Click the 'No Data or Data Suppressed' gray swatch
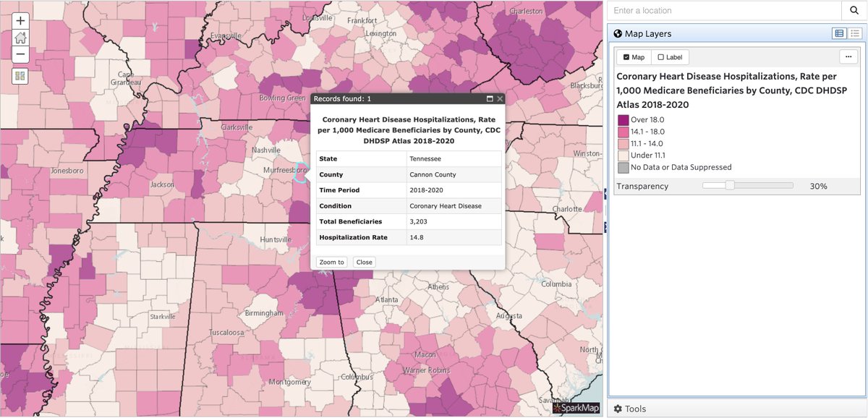 (x=623, y=168)
